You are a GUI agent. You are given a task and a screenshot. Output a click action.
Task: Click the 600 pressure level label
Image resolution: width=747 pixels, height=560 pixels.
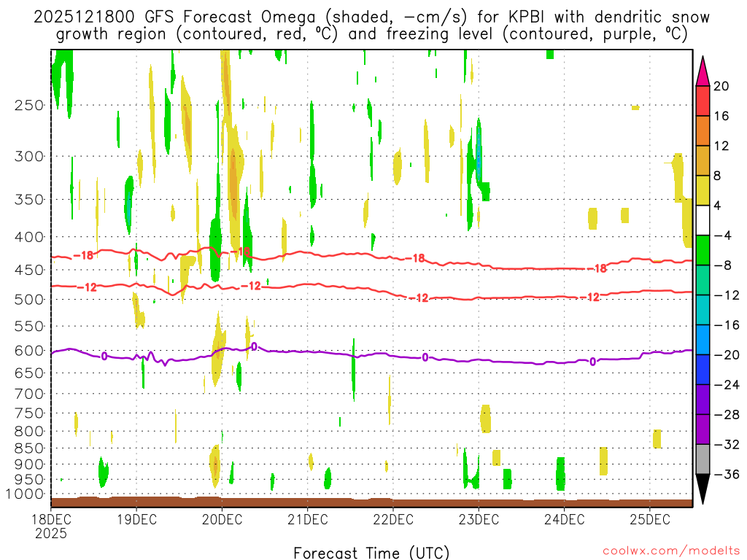pyautogui.click(x=29, y=351)
